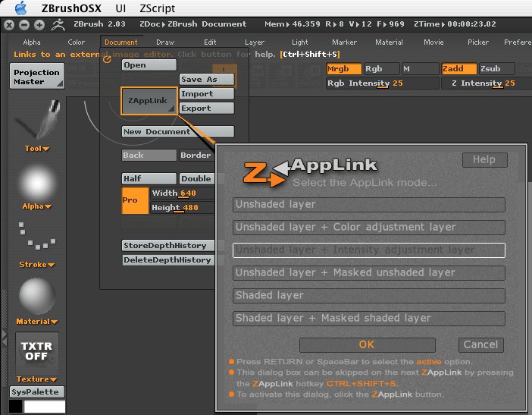The image size is (532, 415).
Task: Open the Draw palette menu
Action: click(x=165, y=42)
